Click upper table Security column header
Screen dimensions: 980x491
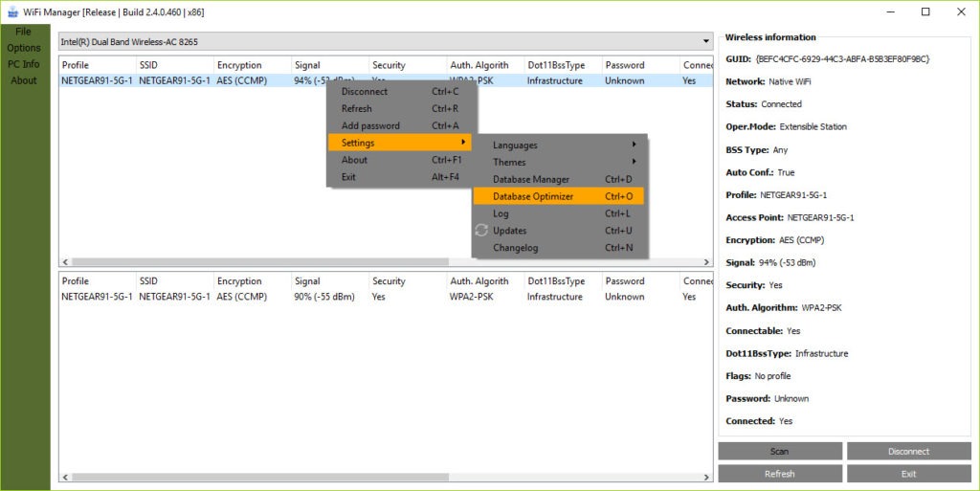pos(408,65)
